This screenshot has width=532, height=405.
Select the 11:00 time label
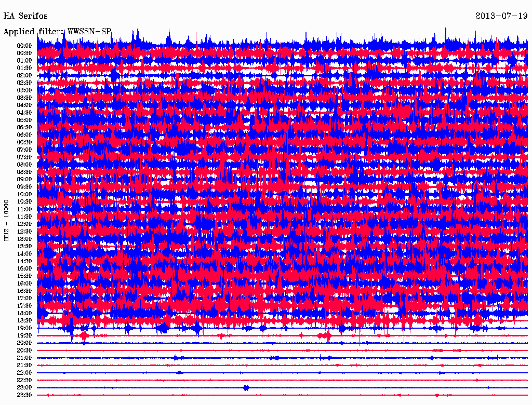(x=24, y=209)
